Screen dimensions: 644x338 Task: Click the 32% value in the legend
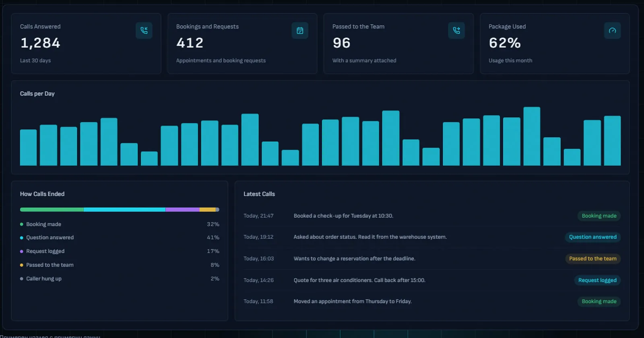coord(213,224)
